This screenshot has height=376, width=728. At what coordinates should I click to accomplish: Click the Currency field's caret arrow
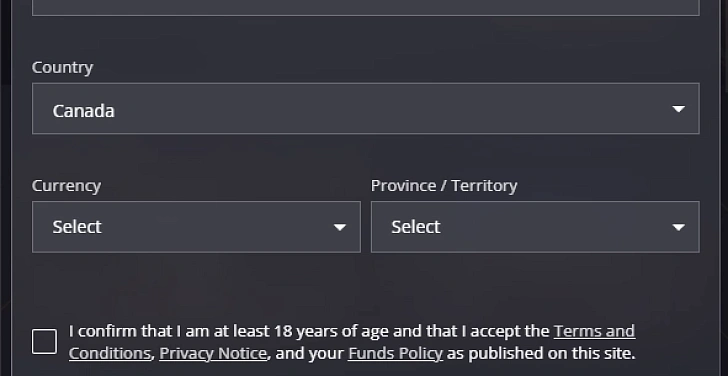click(340, 227)
